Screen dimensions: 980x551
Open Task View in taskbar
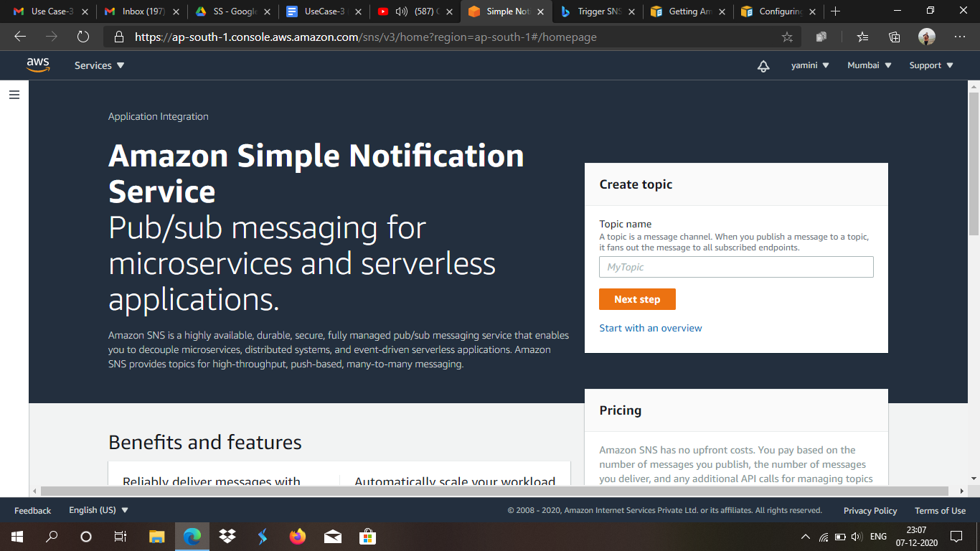[x=121, y=537]
